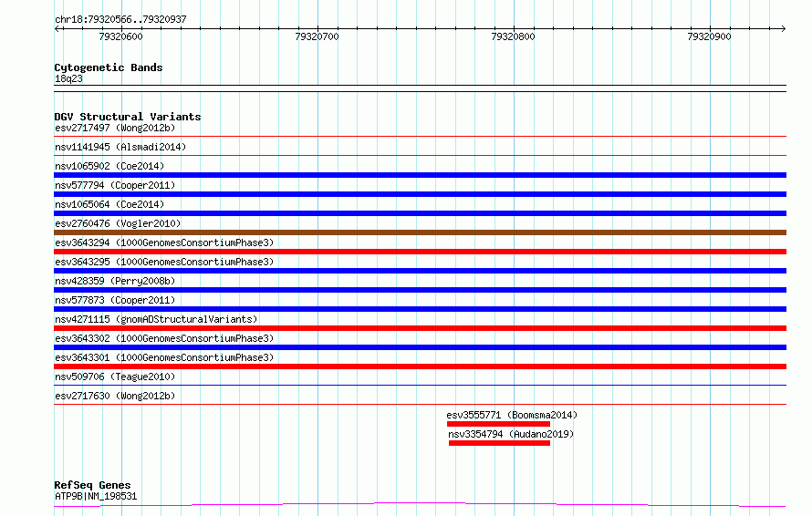The height and width of the screenshot is (516, 812).
Task: Select the esv2760476 (Vogler2010) label
Action: click(118, 223)
